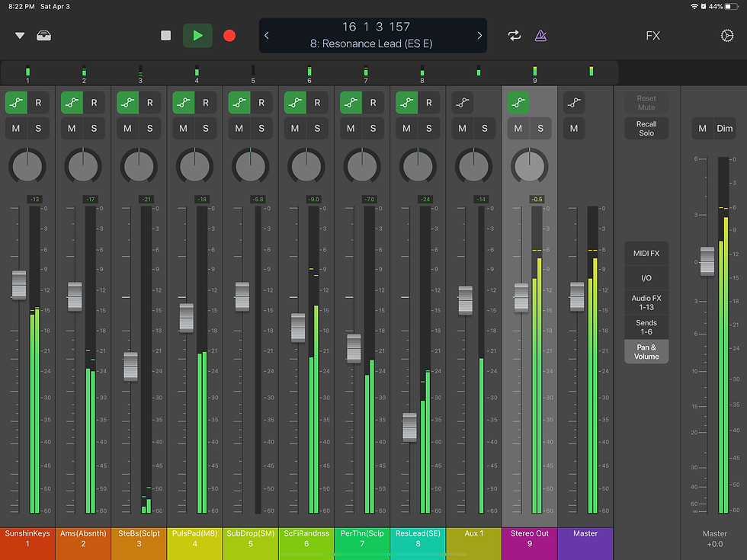Switch to Audio FX 1-13 view

(x=646, y=302)
